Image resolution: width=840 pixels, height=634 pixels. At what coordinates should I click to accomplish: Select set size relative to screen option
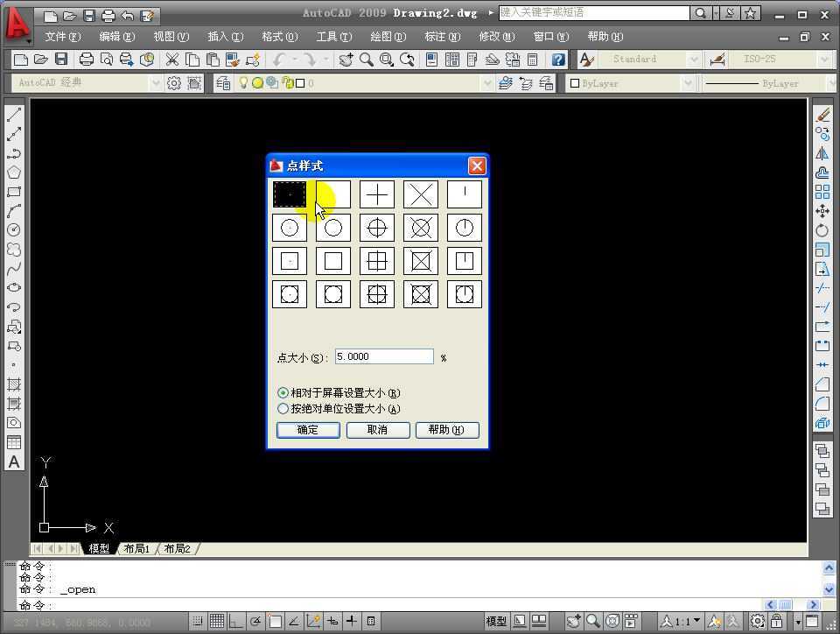point(339,393)
